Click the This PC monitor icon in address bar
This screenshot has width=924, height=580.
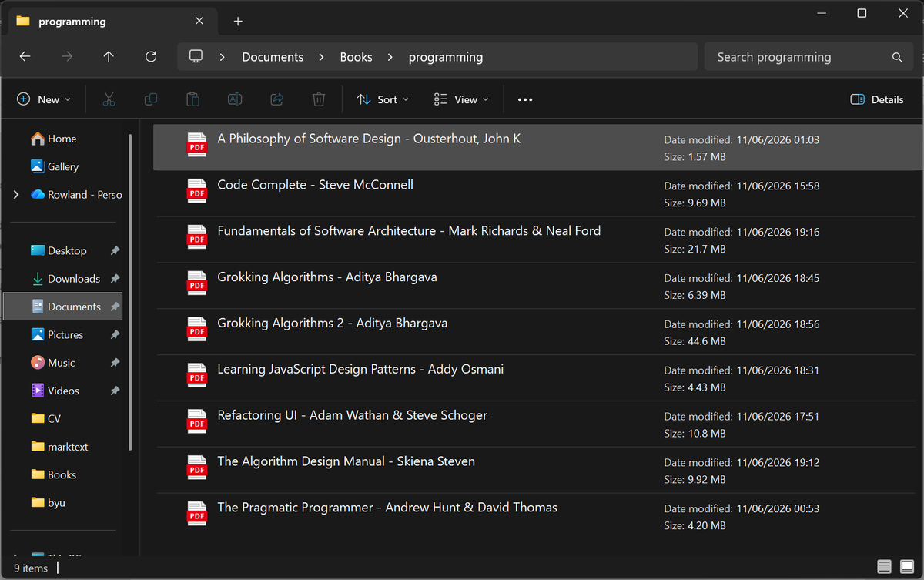[x=196, y=56]
